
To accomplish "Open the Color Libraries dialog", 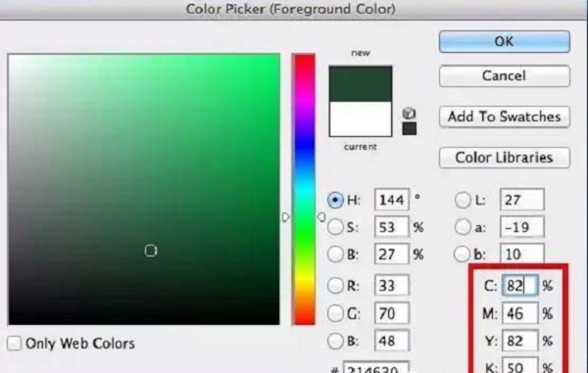I will point(505,158).
